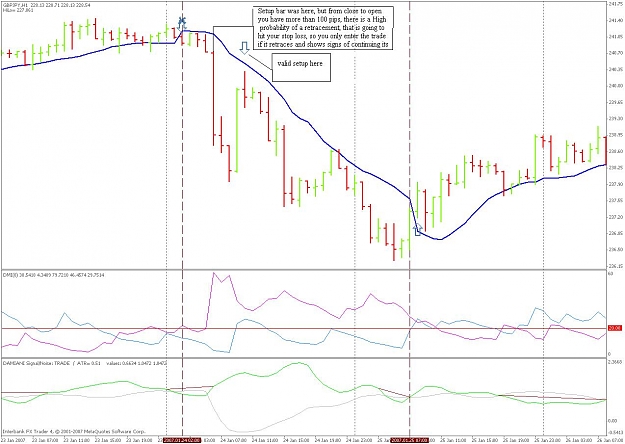Select the 2007.01.24 02:00 time marker

[183, 440]
